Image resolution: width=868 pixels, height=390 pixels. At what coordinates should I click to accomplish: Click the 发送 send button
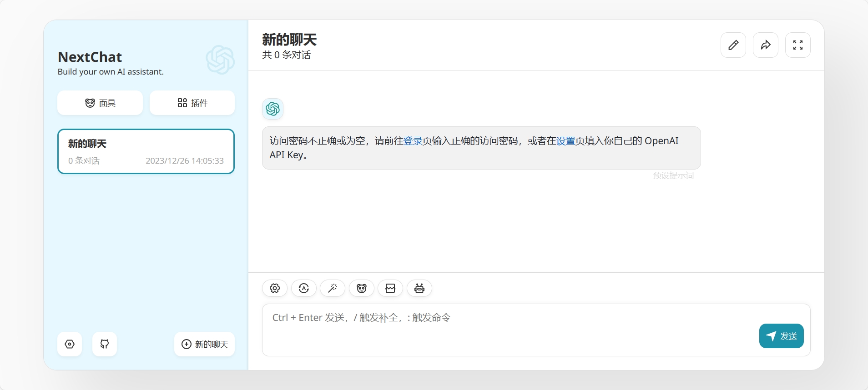click(782, 336)
